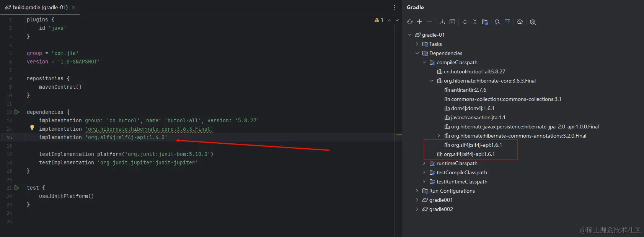Click the download sources icon in Gradle toolbar

click(442, 22)
